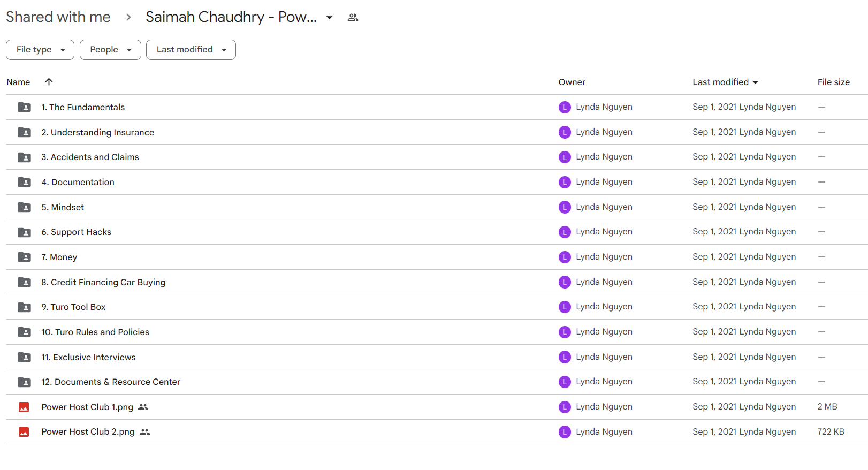Click the Owner column header
The height and width of the screenshot is (470, 868).
coord(572,82)
